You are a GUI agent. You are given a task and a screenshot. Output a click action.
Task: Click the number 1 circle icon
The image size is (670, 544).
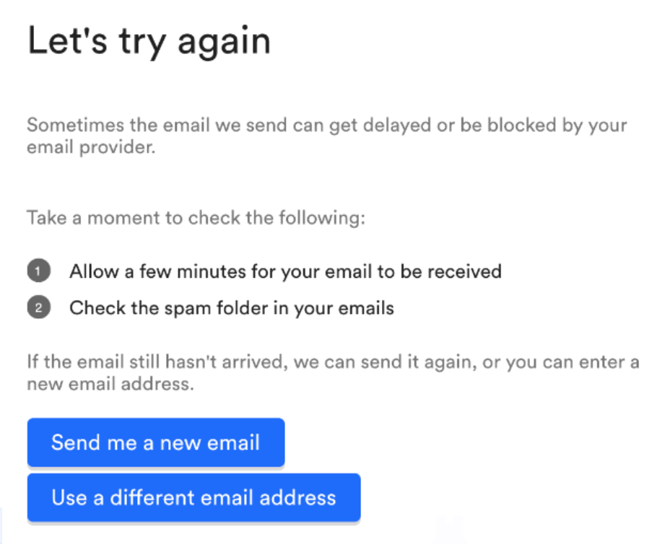pyautogui.click(x=38, y=271)
